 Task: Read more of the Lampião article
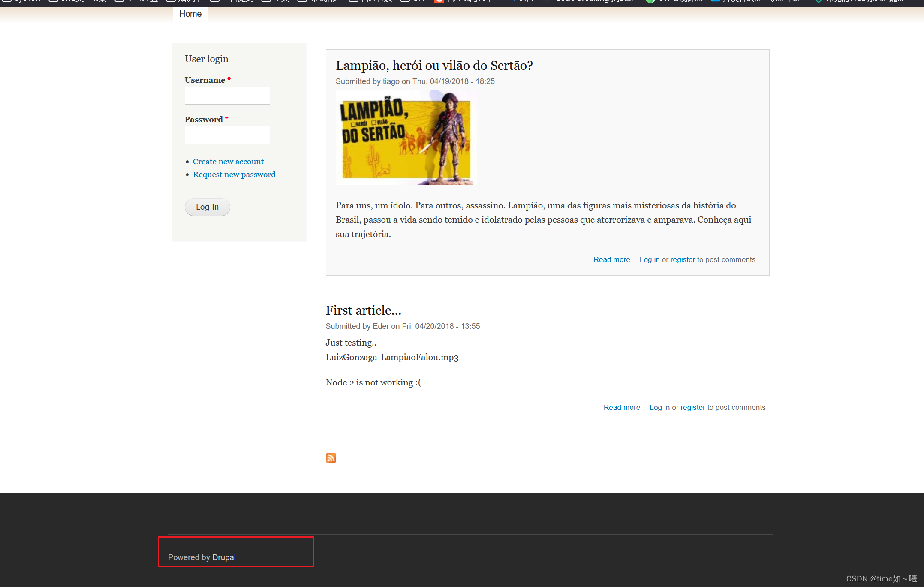[x=611, y=259]
